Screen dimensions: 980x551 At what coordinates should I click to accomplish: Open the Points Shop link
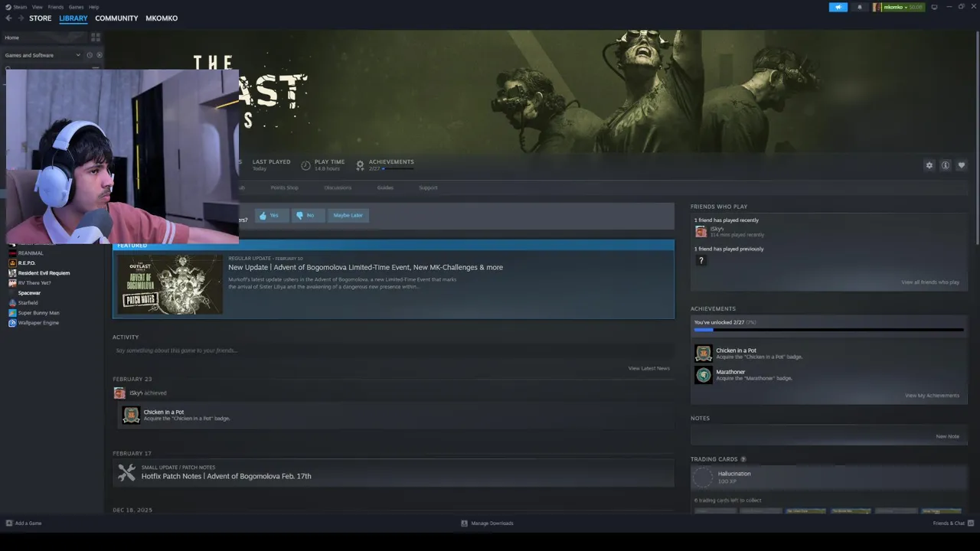click(284, 187)
